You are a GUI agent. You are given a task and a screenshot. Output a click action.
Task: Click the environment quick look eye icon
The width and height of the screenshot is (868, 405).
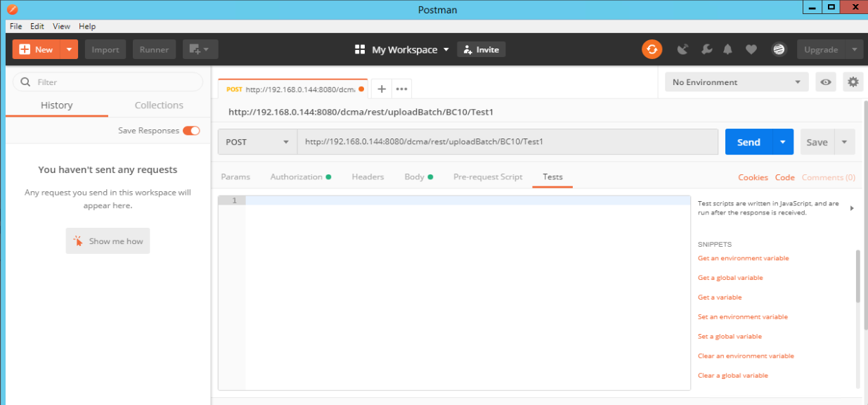click(826, 82)
